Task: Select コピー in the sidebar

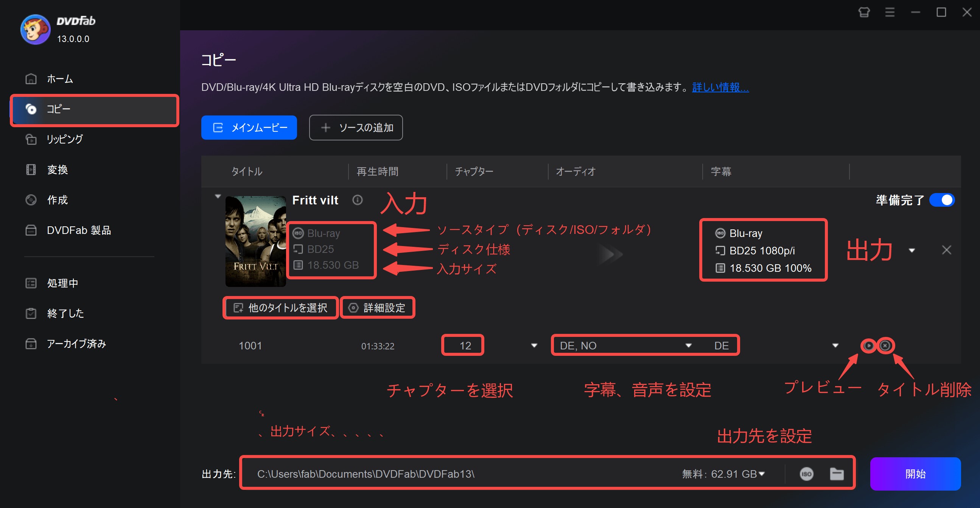Action: (x=94, y=110)
